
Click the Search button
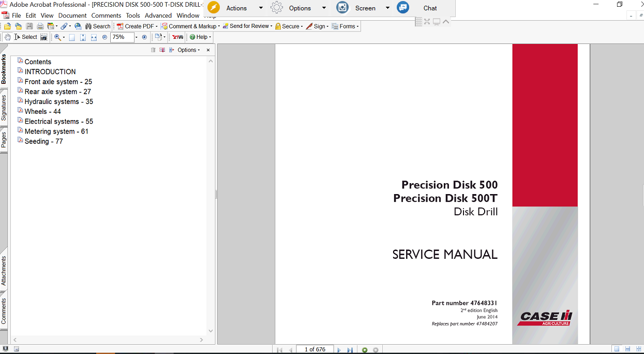coord(98,26)
